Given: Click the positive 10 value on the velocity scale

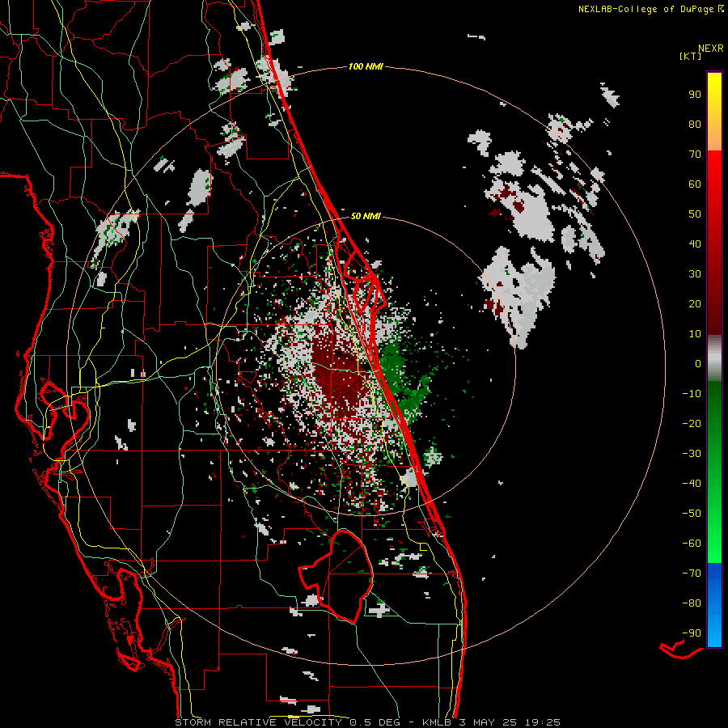Looking at the screenshot, I should click(x=695, y=334).
